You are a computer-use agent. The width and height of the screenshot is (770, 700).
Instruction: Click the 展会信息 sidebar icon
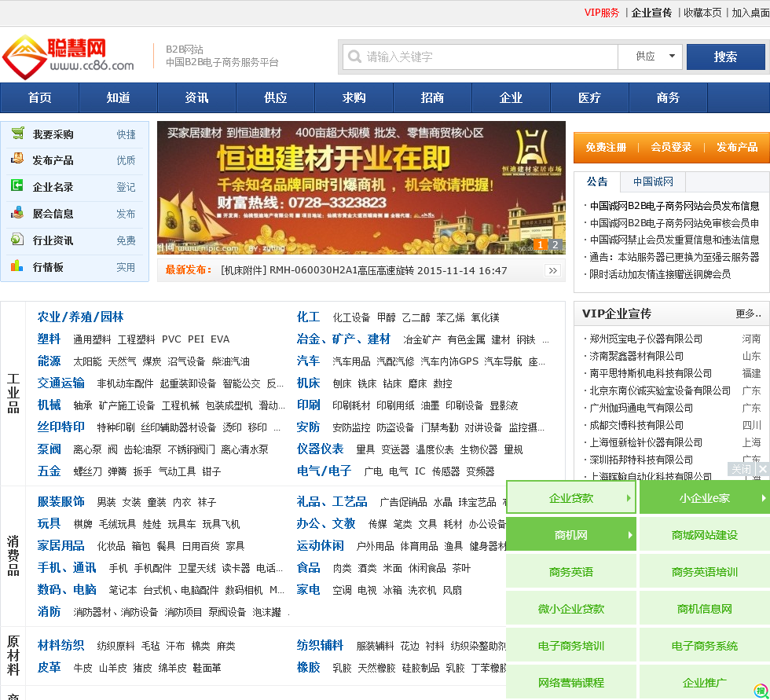pyautogui.click(x=17, y=213)
